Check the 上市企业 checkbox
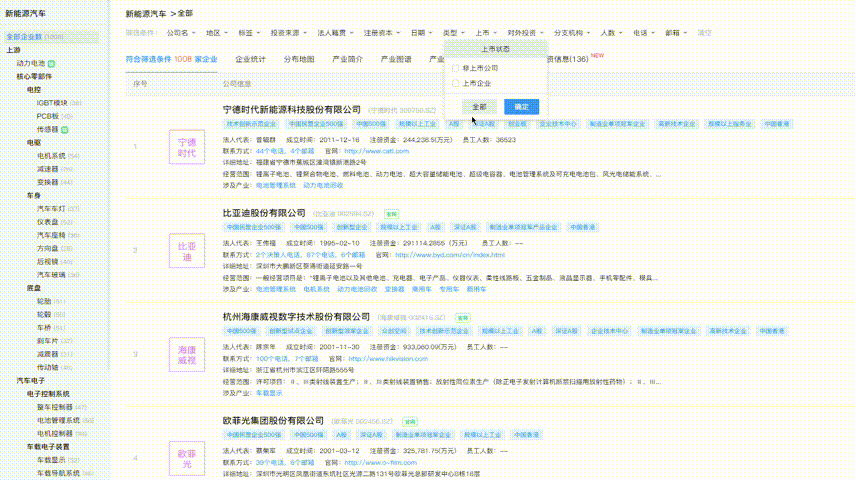Screen dimensions: 856x480 pos(456,83)
